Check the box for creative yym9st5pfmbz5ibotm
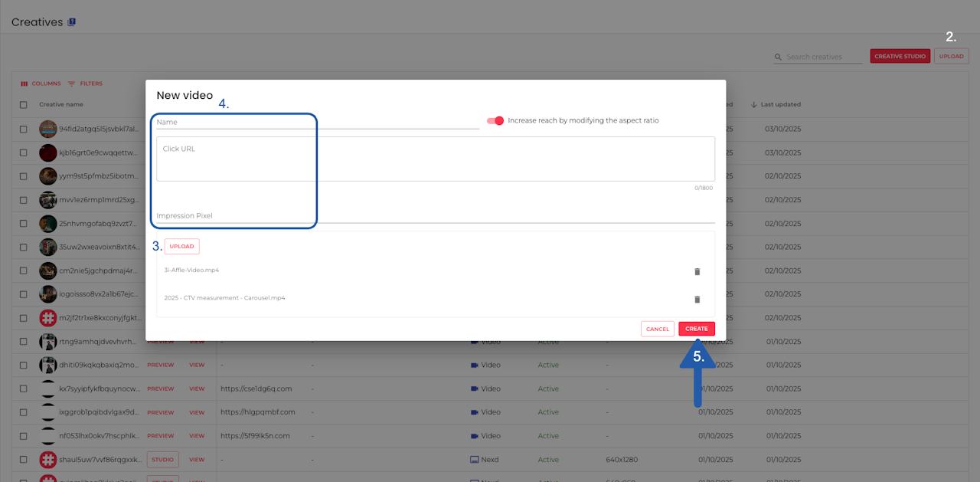The width and height of the screenshot is (980, 482). (x=24, y=176)
